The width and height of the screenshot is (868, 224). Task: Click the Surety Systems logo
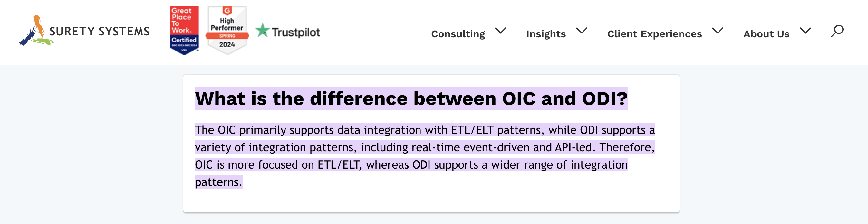pyautogui.click(x=84, y=31)
